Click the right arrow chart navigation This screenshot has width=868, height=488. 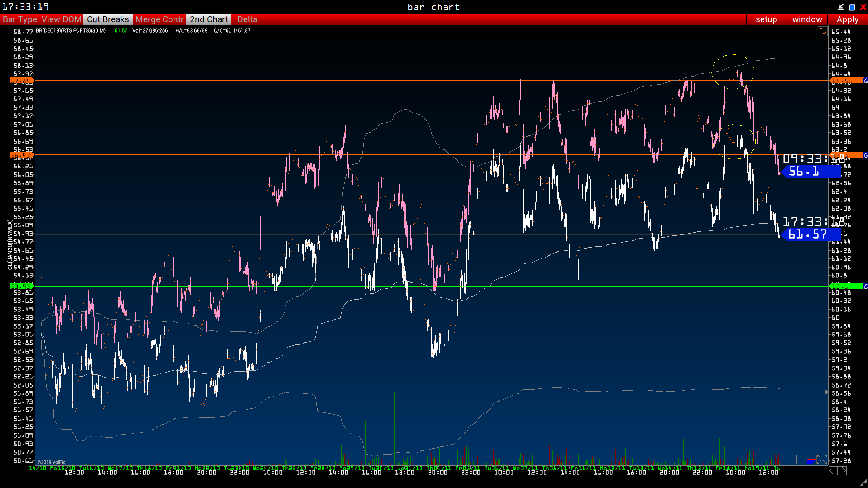842,471
